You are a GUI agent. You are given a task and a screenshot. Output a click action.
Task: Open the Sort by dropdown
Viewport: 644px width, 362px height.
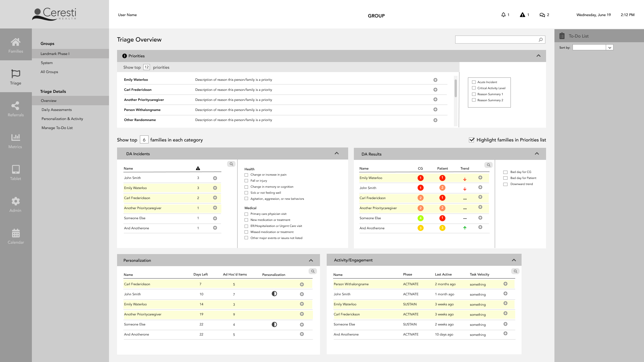click(x=609, y=48)
